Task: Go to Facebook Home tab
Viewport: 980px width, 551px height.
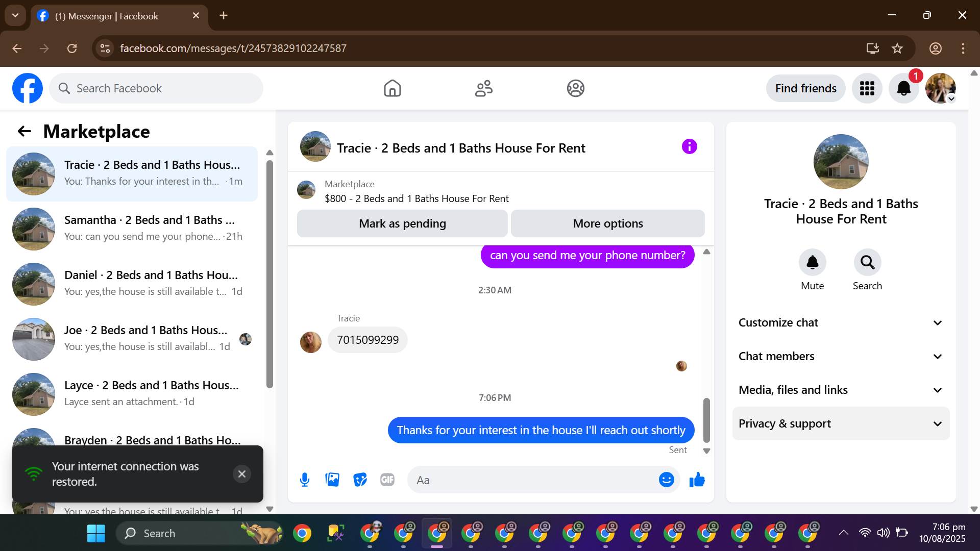Action: pyautogui.click(x=392, y=88)
